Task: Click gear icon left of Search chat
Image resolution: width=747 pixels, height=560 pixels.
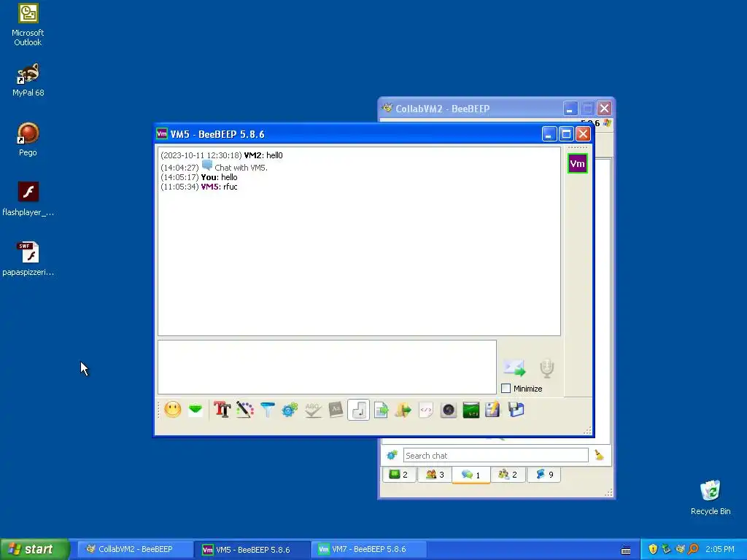Action: pos(392,455)
